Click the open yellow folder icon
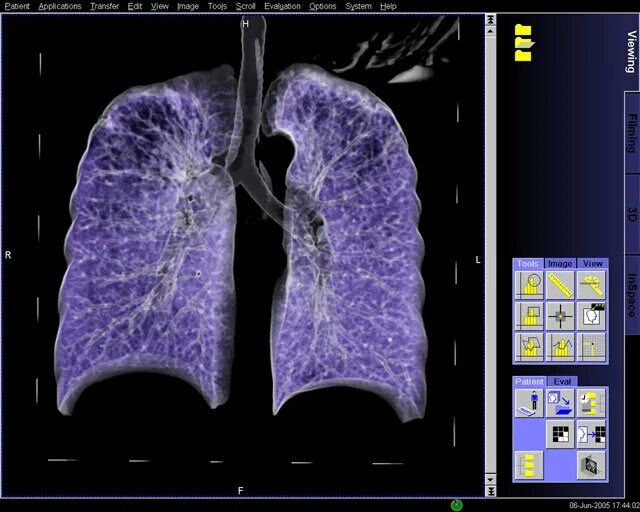 tap(524, 43)
